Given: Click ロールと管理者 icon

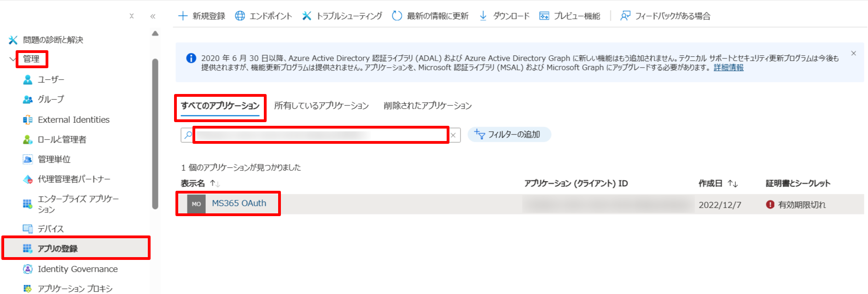Looking at the screenshot, I should click(28, 140).
